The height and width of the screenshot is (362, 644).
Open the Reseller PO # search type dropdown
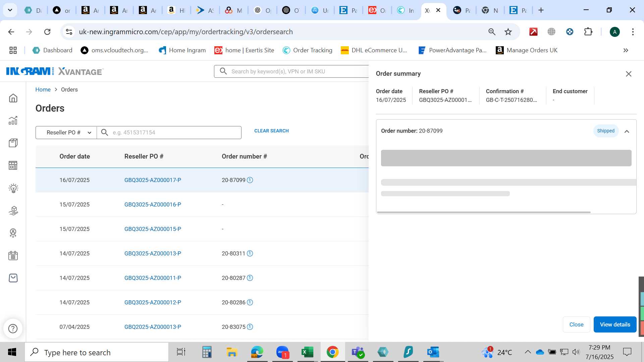click(66, 132)
